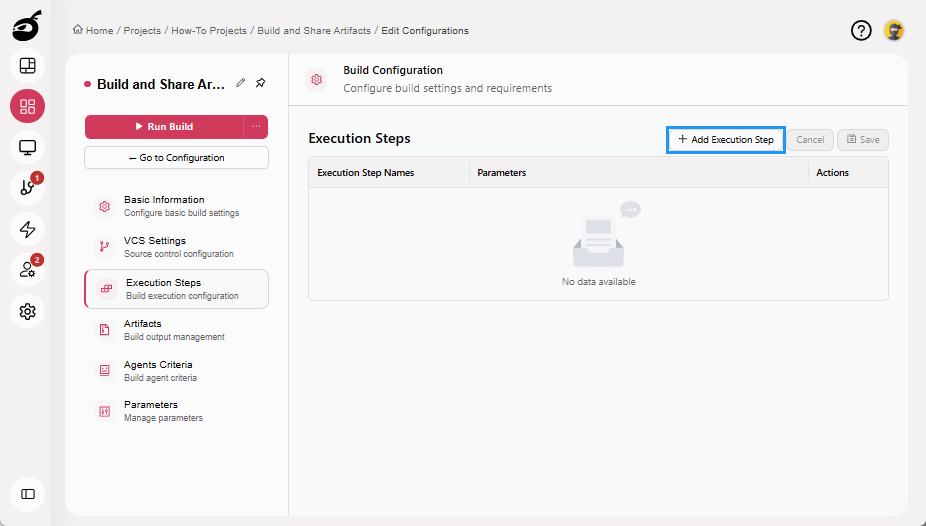Open the projects grid sidebar icon
Screen dimensions: 926x526
click(27, 106)
